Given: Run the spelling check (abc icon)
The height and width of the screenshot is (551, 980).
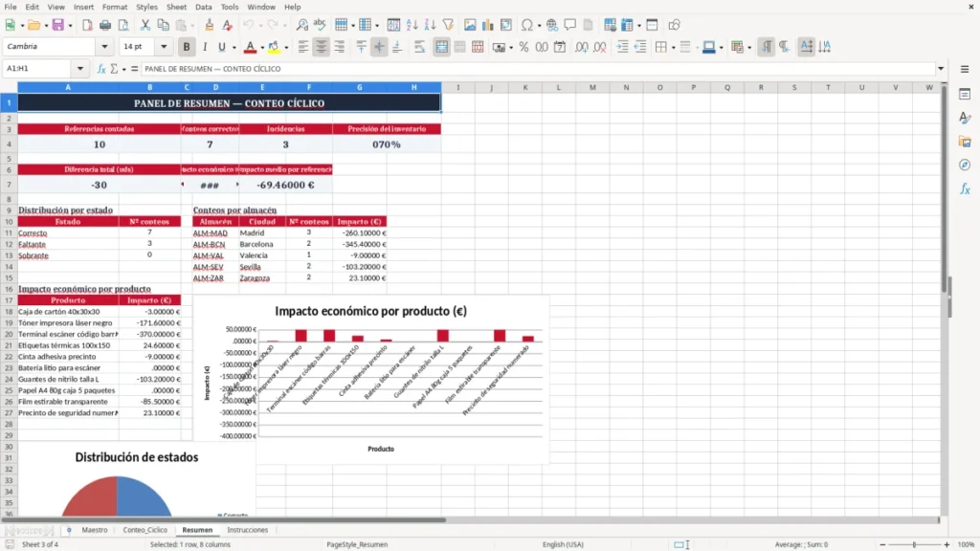Looking at the screenshot, I should pos(320,25).
